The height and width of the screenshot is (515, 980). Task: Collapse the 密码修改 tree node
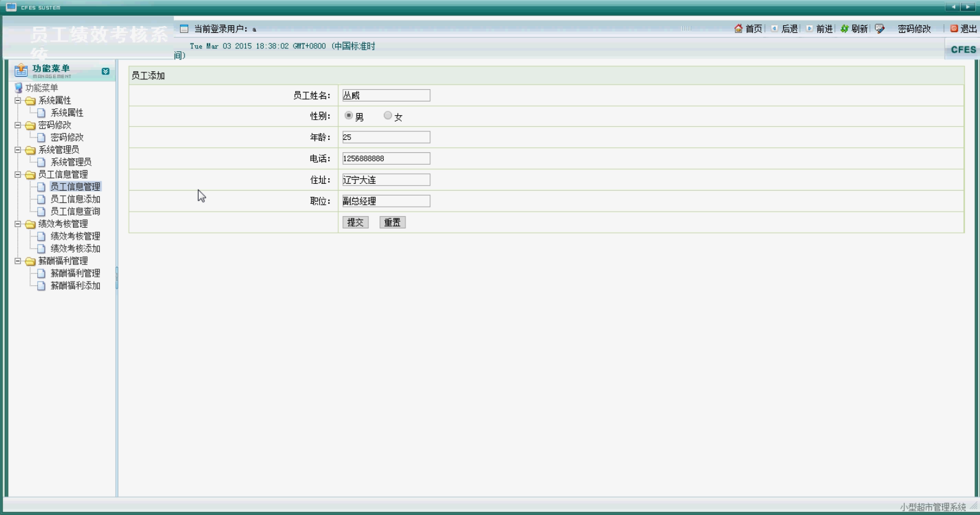pyautogui.click(x=18, y=125)
